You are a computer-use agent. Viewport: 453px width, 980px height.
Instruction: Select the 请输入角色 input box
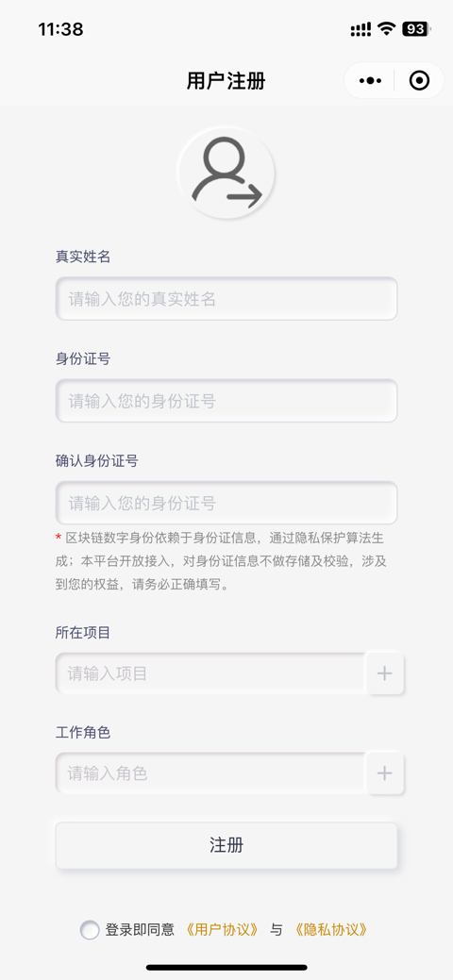(x=210, y=773)
